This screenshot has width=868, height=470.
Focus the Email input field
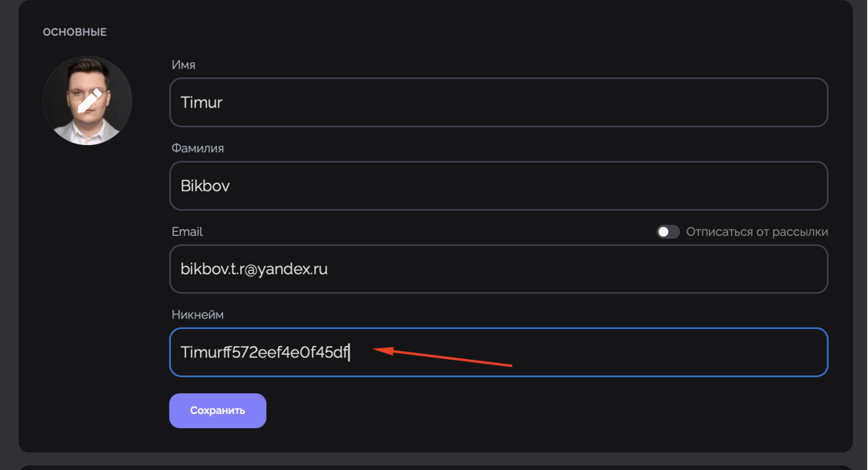pos(498,269)
